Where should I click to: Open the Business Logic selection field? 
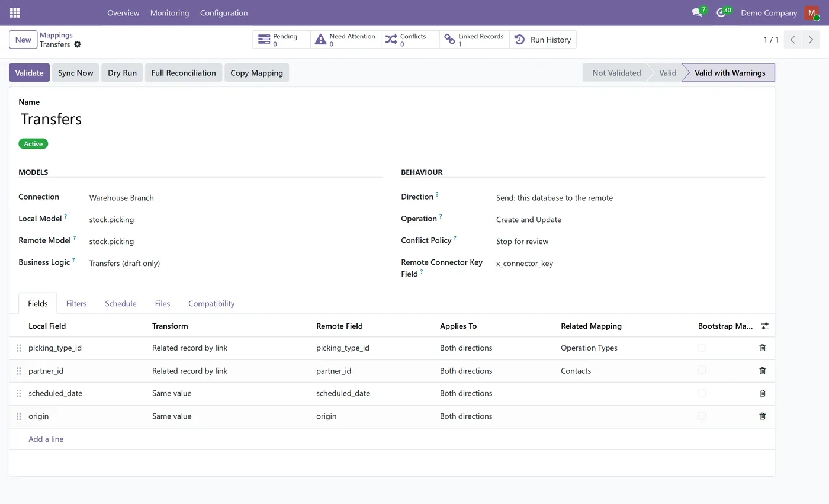(235, 264)
